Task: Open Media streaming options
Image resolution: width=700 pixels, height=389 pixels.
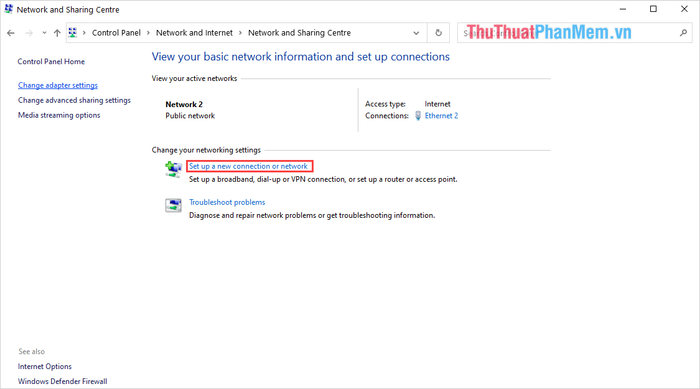Action: 59,115
